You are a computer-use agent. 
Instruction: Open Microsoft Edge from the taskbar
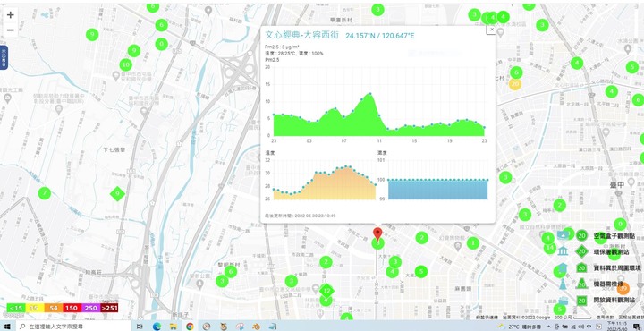point(157,327)
